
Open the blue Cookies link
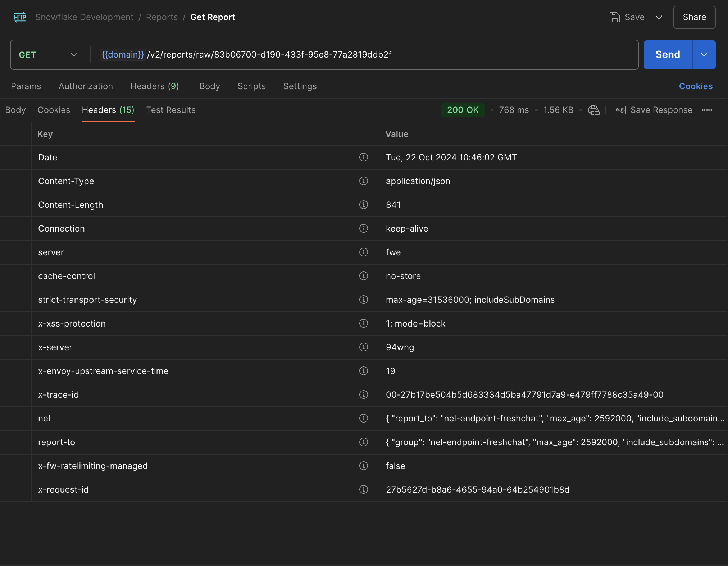696,86
